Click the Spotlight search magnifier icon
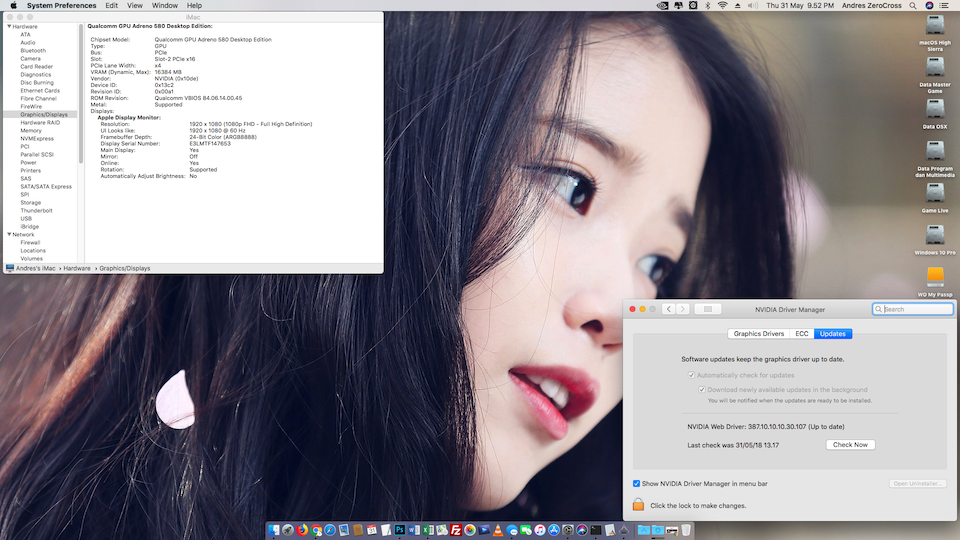 pyautogui.click(x=912, y=6)
